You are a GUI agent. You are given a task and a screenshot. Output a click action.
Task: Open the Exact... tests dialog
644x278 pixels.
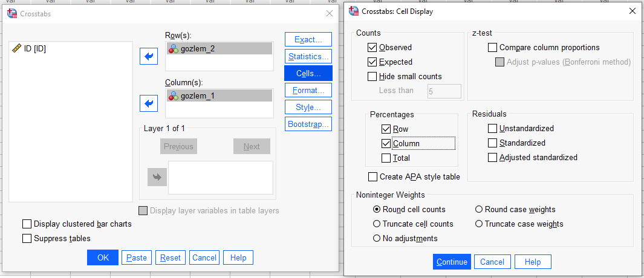pos(308,40)
